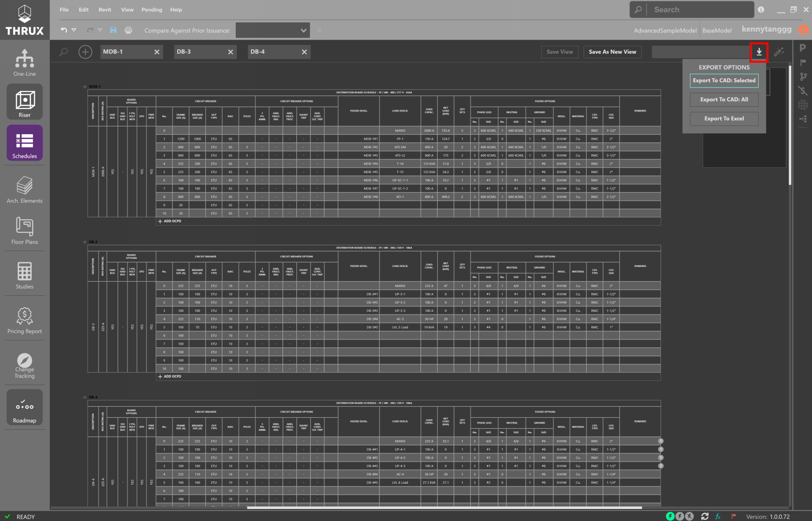812x521 pixels.
Task: Add a schedule with the plus circle
Action: 85,52
